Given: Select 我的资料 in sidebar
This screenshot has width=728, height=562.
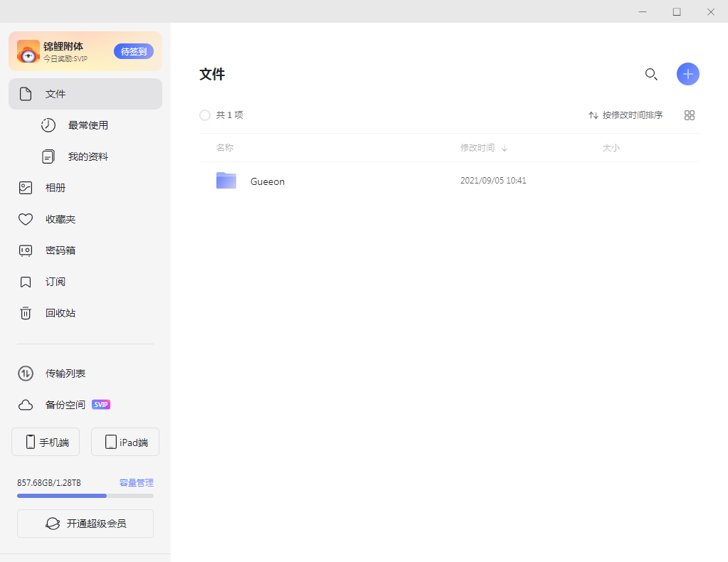Looking at the screenshot, I should pyautogui.click(x=88, y=157).
